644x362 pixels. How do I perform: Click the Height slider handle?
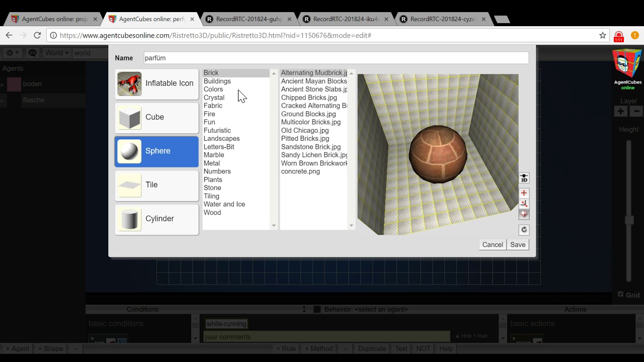(629, 220)
